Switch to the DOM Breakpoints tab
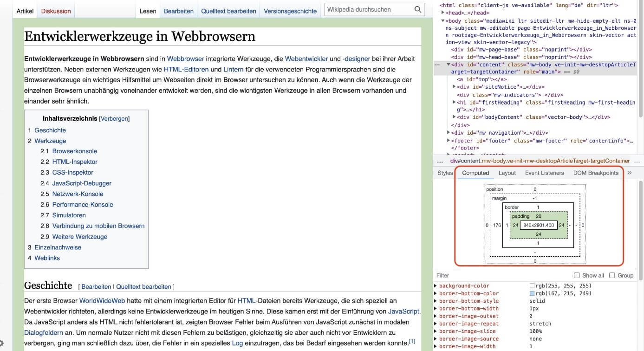644x351 pixels. coord(596,173)
